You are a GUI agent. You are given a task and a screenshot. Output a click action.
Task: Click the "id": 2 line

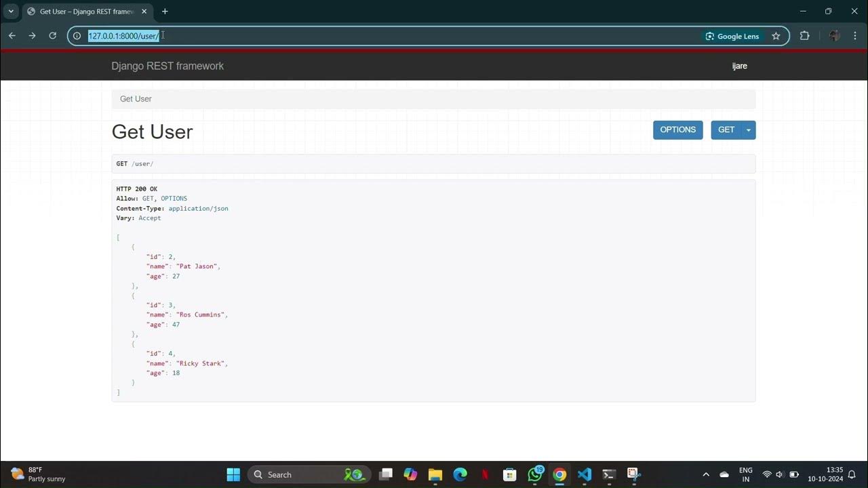(161, 257)
